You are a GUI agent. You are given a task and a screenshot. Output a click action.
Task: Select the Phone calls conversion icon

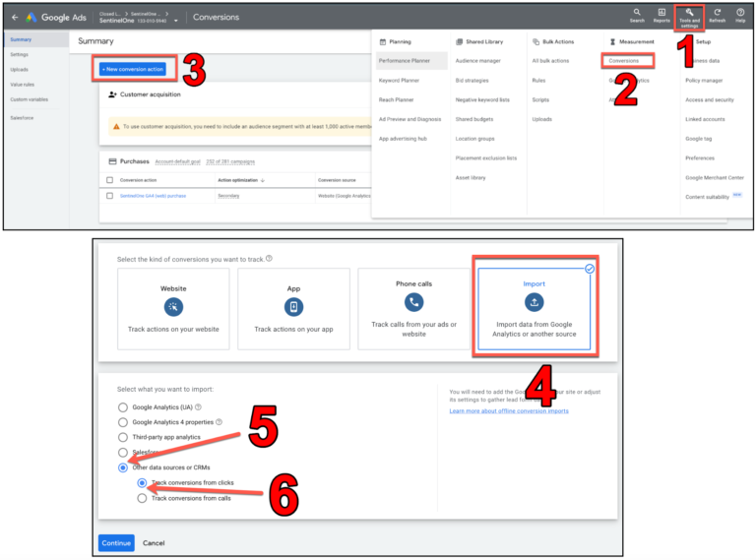click(x=413, y=302)
